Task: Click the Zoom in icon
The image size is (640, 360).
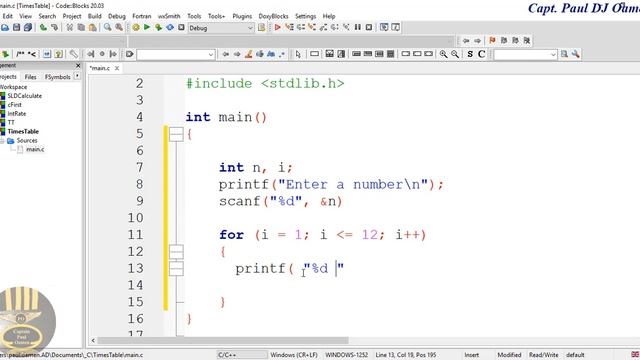Action: point(443,54)
